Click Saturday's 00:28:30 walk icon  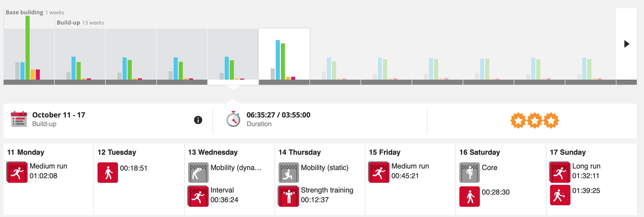469,197
